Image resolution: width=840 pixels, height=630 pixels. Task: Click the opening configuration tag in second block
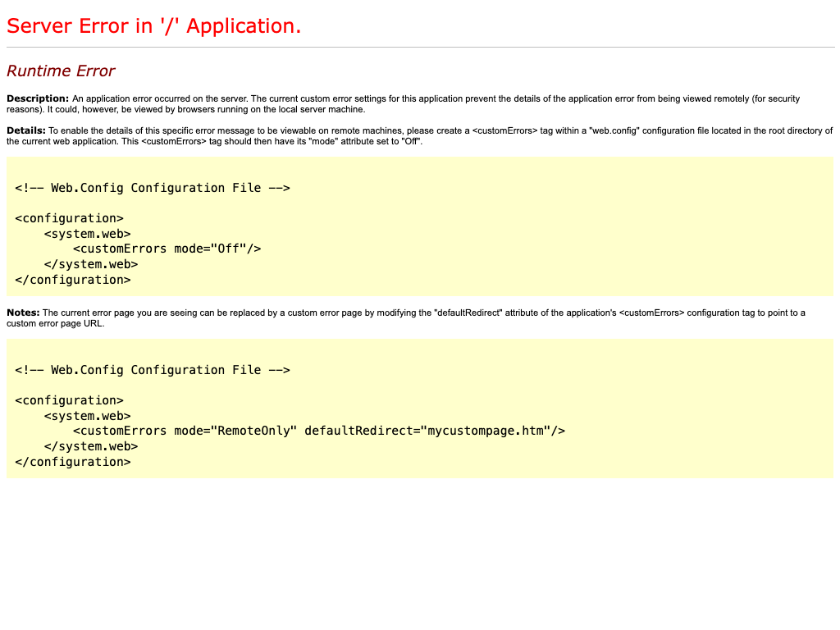[x=69, y=400]
